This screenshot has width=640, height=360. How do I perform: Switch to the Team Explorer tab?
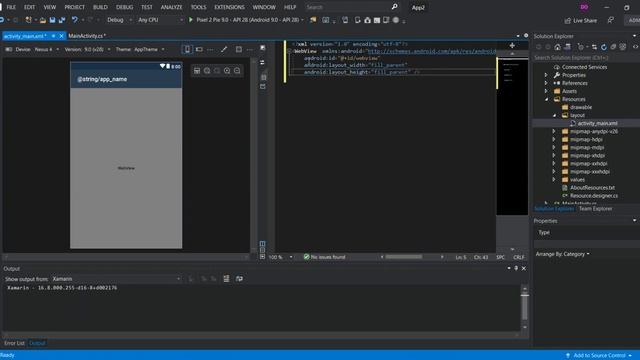click(x=595, y=209)
